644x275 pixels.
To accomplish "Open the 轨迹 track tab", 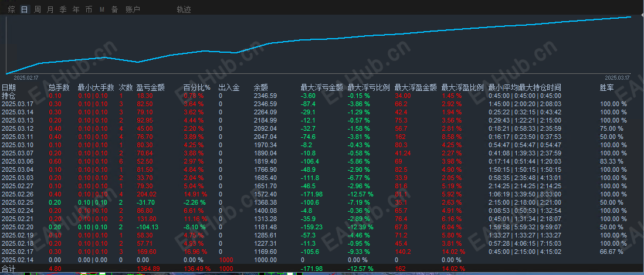I will pyautogui.click(x=184, y=9).
